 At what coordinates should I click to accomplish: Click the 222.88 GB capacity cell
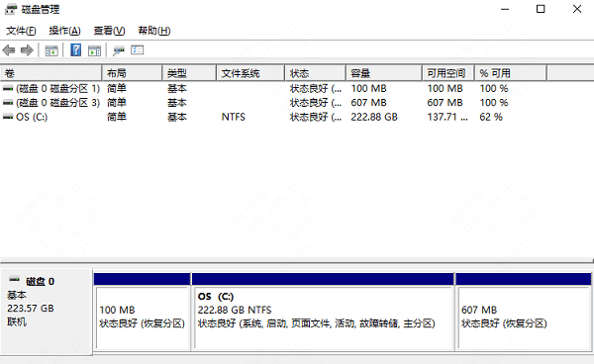click(x=374, y=117)
